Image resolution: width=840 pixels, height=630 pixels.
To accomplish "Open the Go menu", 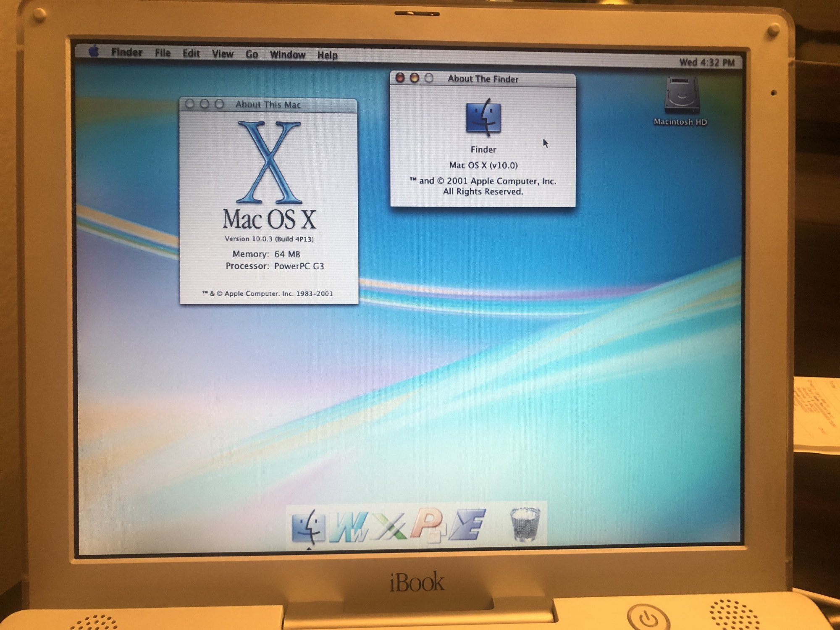I will click(x=252, y=54).
